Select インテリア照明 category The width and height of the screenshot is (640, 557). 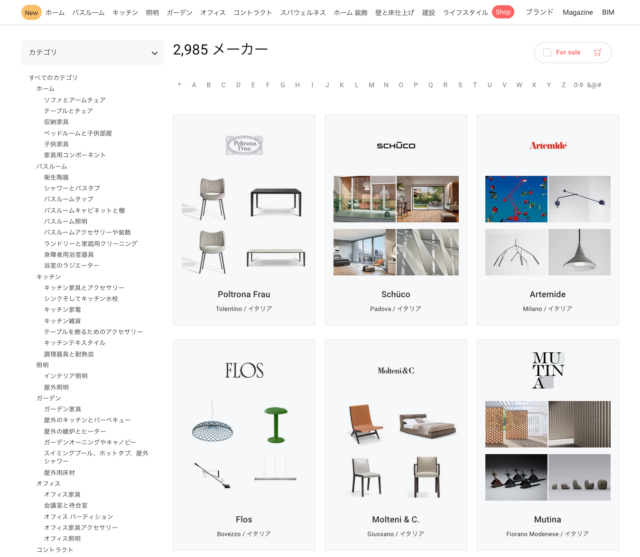[x=65, y=376]
